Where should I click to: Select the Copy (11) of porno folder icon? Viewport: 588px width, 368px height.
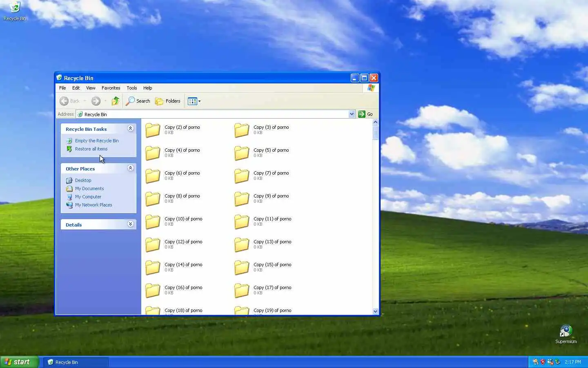click(x=242, y=222)
